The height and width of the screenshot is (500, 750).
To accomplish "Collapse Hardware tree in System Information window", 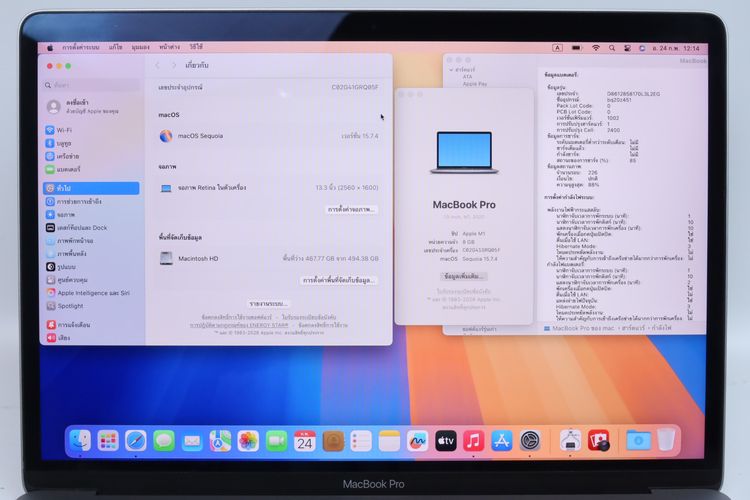I will click(x=451, y=70).
